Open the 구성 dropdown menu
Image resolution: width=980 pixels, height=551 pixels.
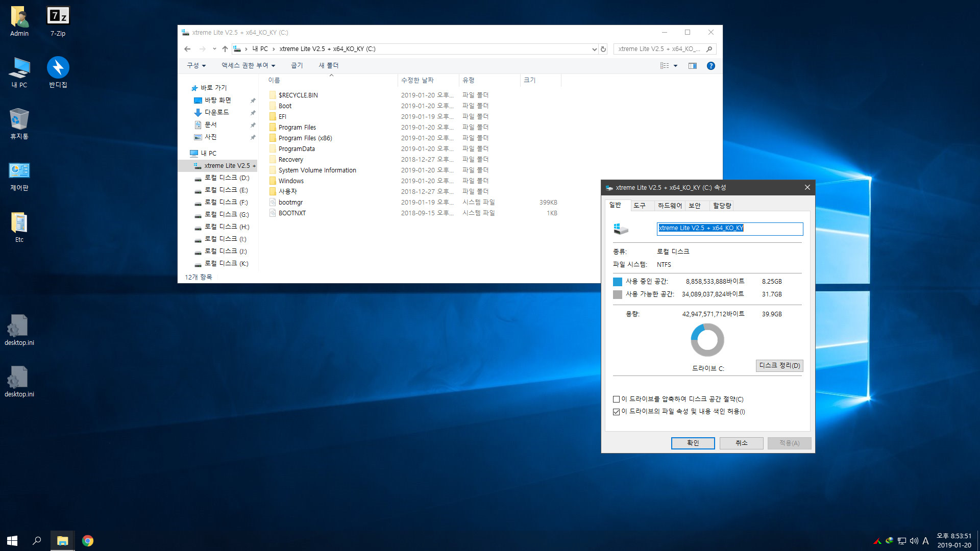pos(197,66)
